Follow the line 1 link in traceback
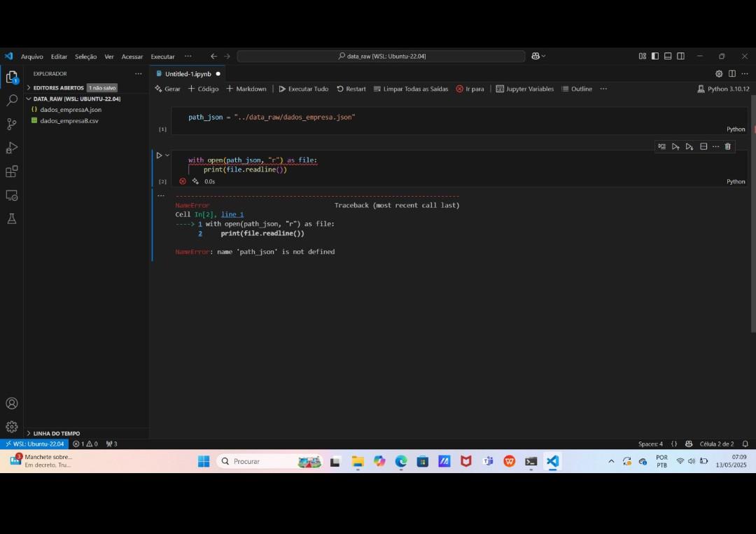Image resolution: width=756 pixels, height=534 pixels. click(x=232, y=214)
